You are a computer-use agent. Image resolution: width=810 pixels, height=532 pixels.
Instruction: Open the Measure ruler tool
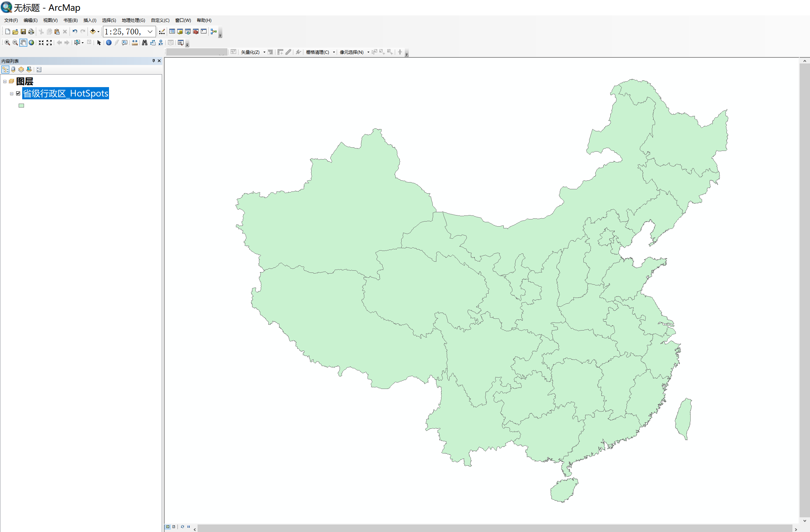click(135, 43)
